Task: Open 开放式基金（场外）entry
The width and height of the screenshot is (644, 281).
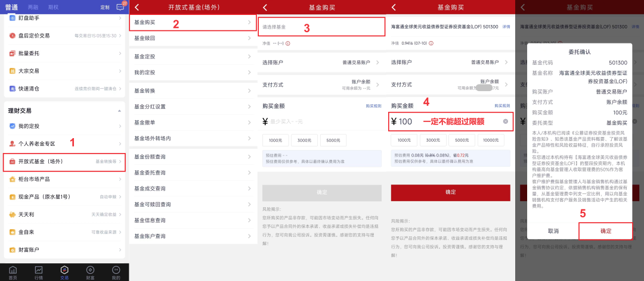Action: pyautogui.click(x=64, y=161)
